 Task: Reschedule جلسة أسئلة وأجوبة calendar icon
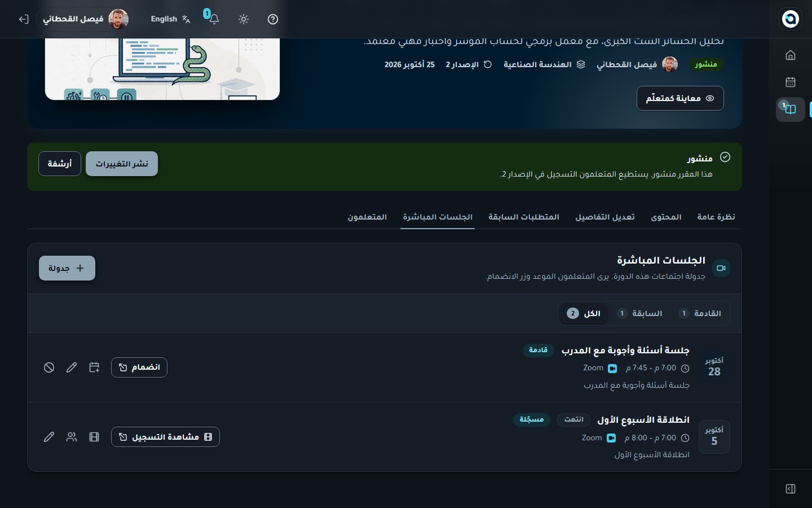pyautogui.click(x=94, y=367)
